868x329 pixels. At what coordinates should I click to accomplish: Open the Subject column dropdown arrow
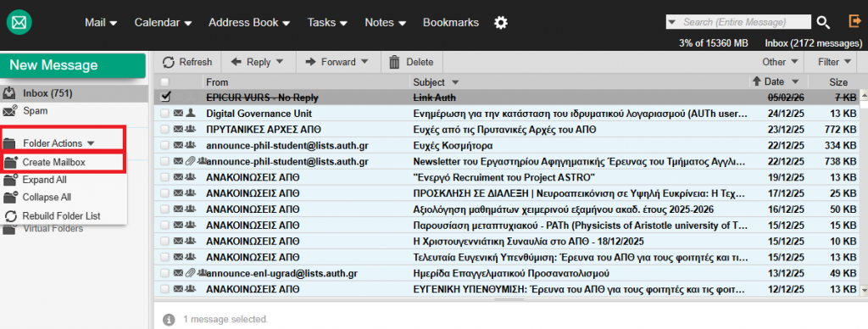pos(455,82)
